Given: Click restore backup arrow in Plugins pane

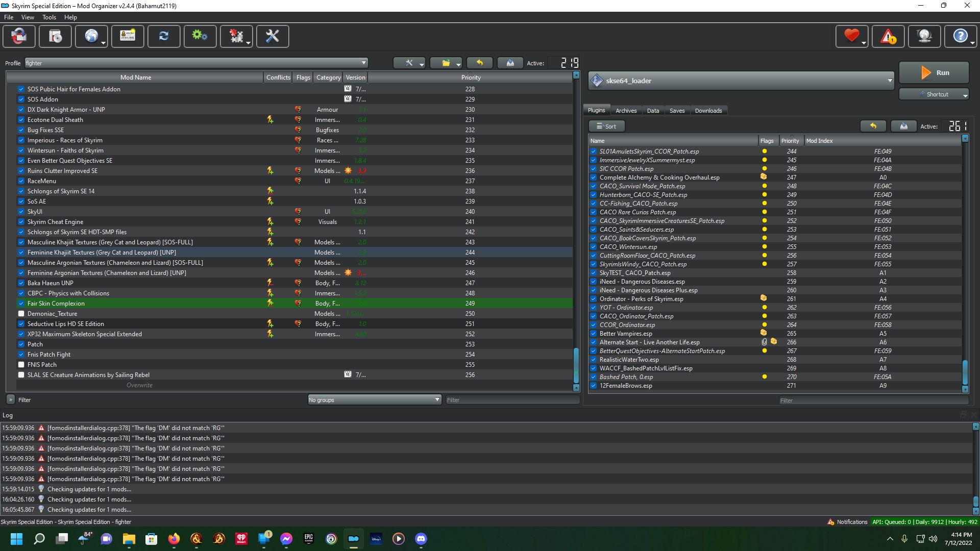Looking at the screenshot, I should [873, 126].
